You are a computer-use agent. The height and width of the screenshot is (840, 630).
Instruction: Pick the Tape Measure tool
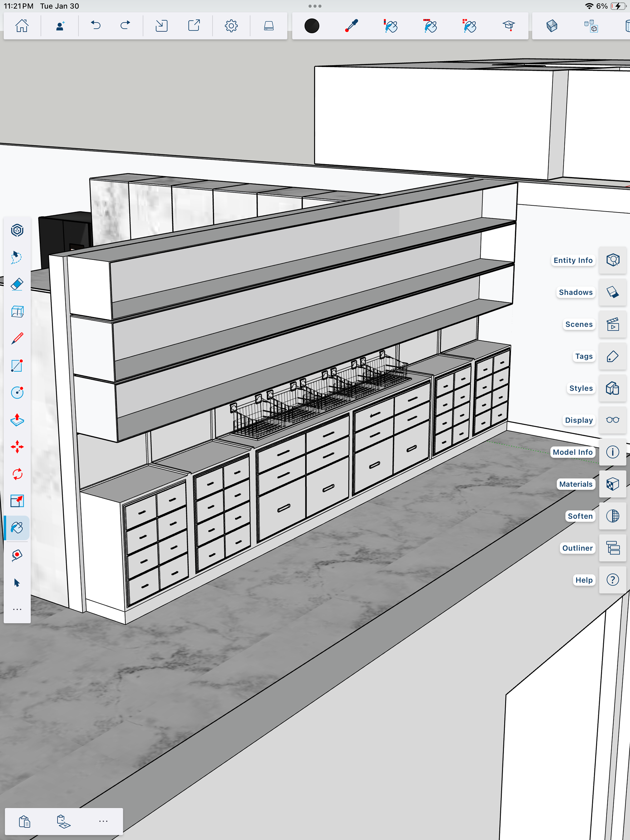[17, 555]
